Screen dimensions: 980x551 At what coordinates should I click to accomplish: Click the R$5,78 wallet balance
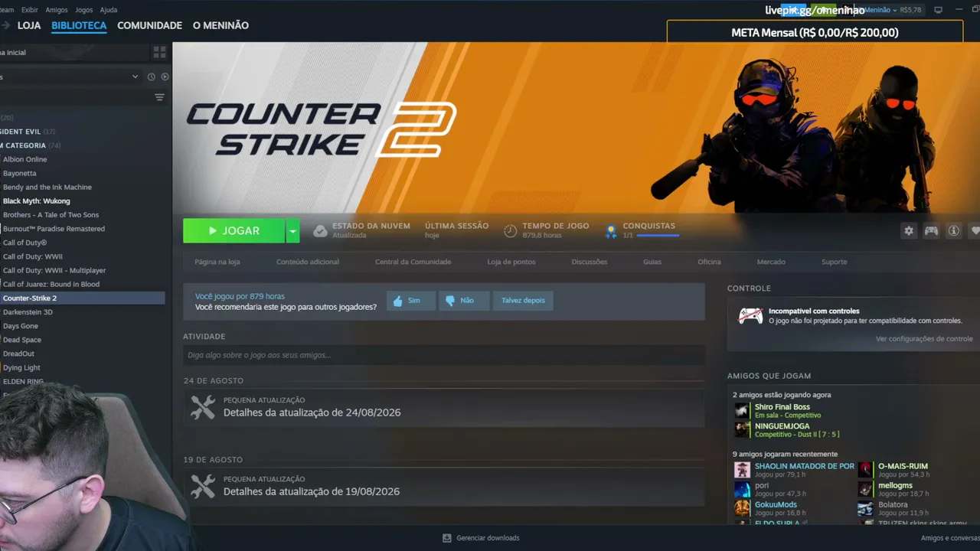pyautogui.click(x=911, y=10)
